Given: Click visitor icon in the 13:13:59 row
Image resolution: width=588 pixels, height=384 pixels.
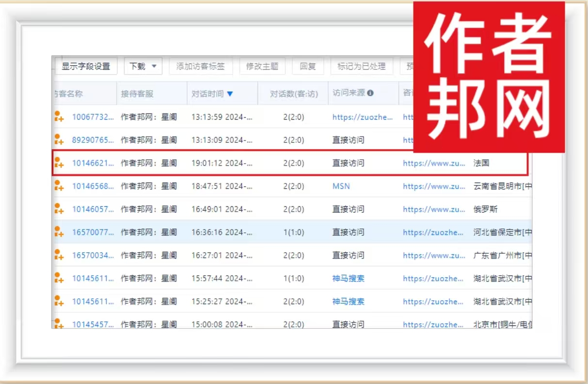Looking at the screenshot, I should (59, 117).
